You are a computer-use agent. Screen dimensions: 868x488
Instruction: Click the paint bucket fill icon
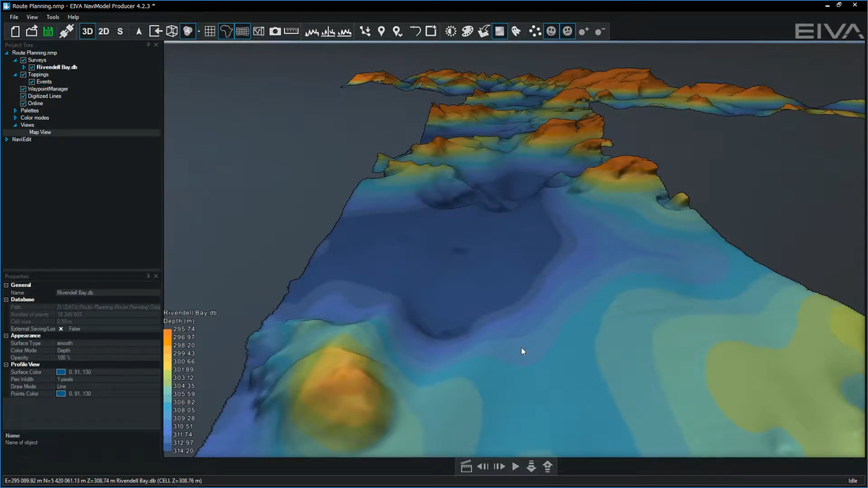click(484, 32)
